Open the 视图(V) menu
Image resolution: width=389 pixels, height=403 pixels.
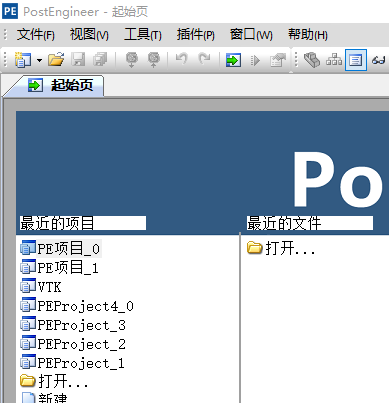pos(89,34)
